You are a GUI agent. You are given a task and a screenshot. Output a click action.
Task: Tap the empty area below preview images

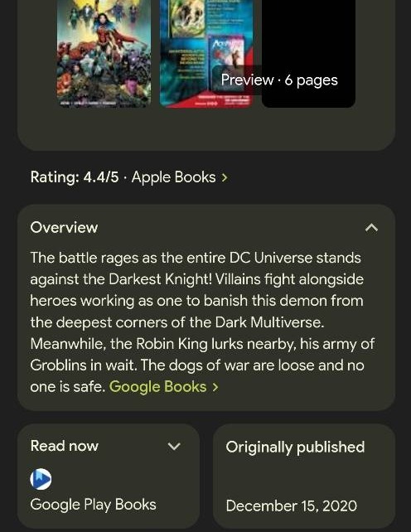coord(206,129)
